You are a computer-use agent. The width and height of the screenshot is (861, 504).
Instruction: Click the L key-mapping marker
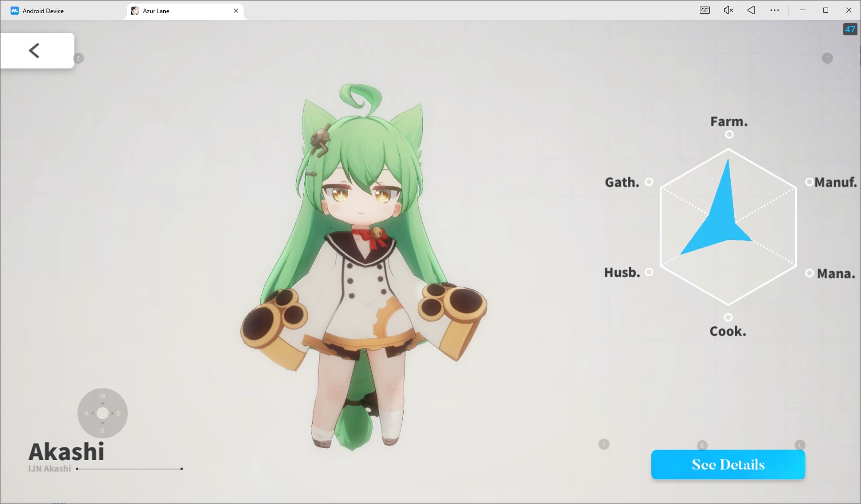pyautogui.click(x=799, y=445)
